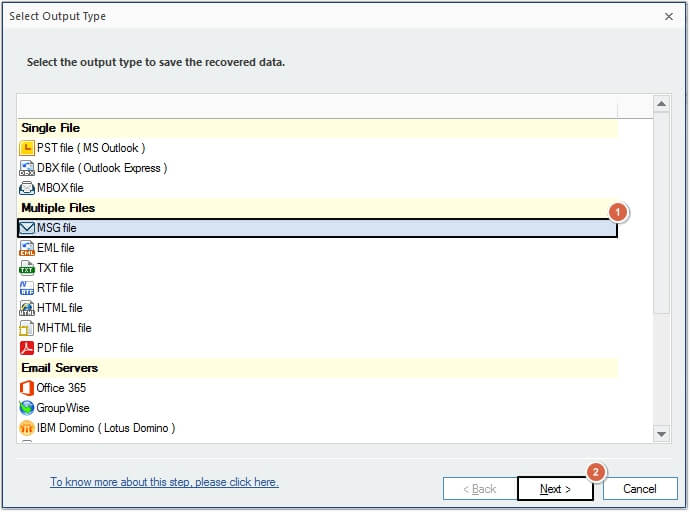The image size is (690, 512).
Task: Click the Office 365 logo icon
Action: tap(27, 388)
